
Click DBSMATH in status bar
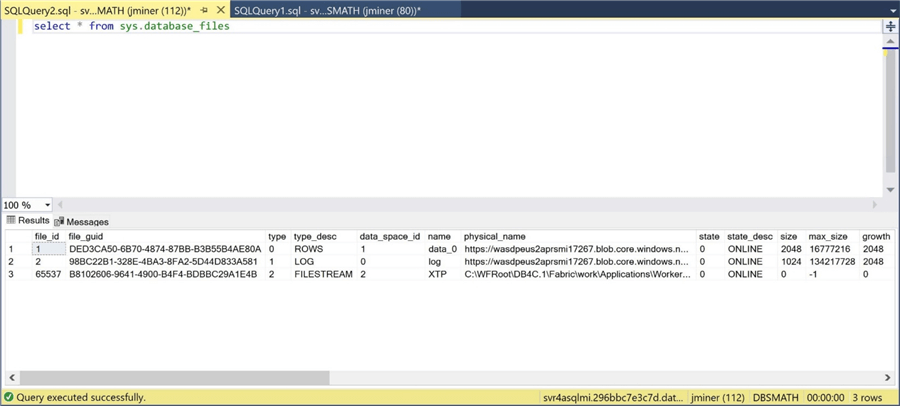(x=775, y=397)
